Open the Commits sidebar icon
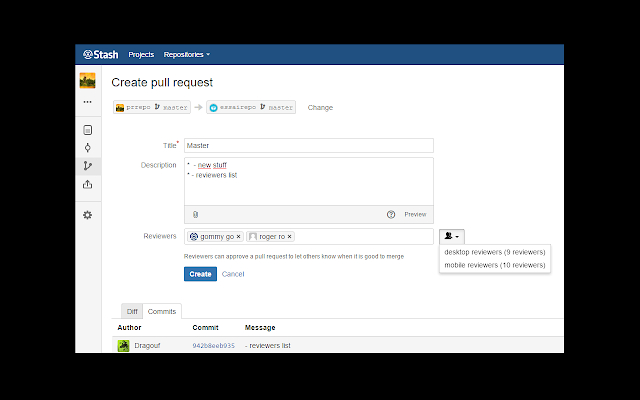This screenshot has width=640, height=400. 87,148
